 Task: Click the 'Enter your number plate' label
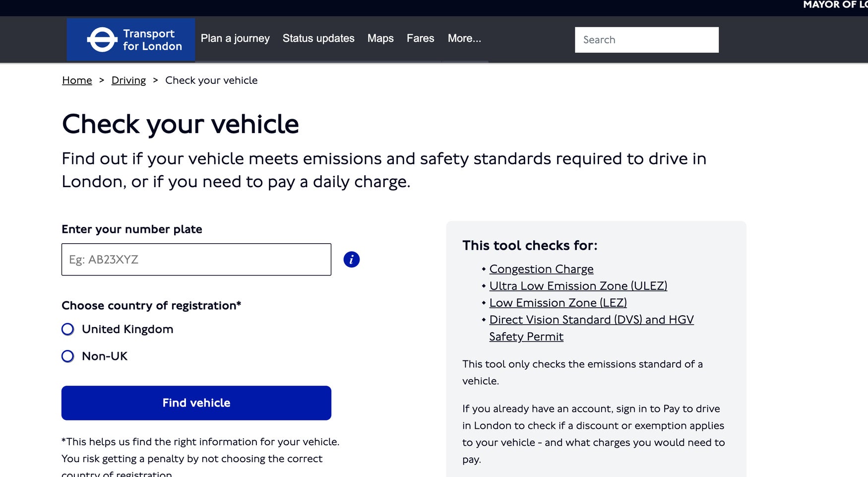(x=132, y=229)
